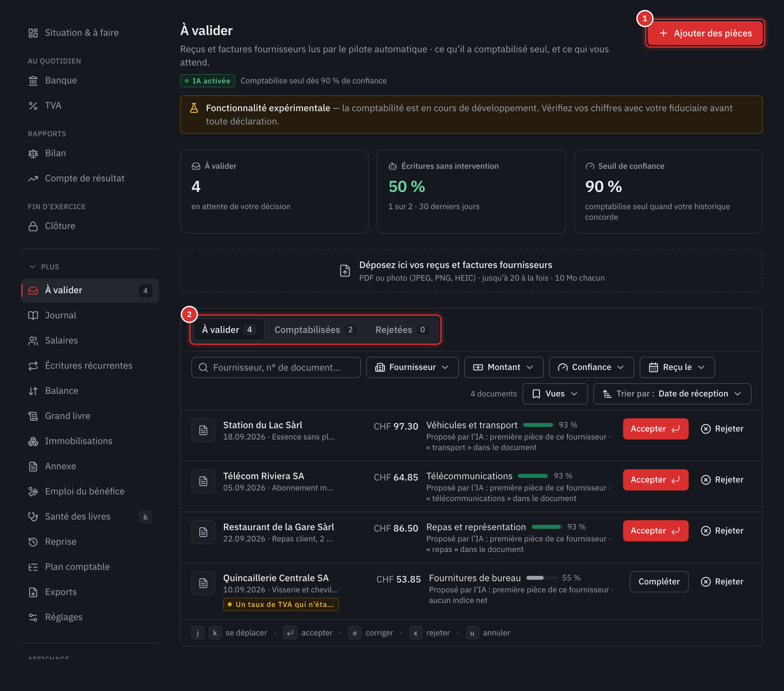The width and height of the screenshot is (784, 691).
Task: Open Salaires people icon
Action: 33,341
